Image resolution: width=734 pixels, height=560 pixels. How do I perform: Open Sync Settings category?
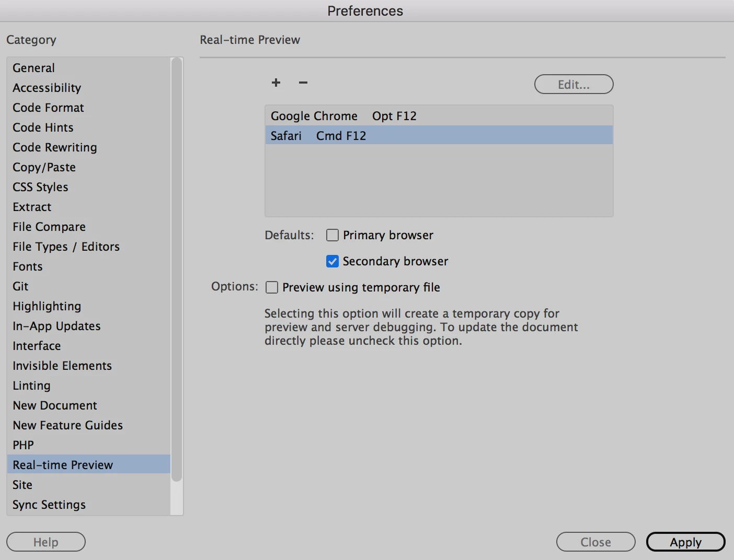[x=49, y=505]
